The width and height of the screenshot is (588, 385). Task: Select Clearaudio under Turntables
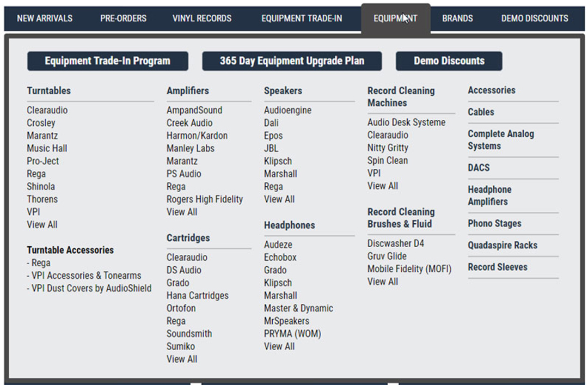click(47, 111)
